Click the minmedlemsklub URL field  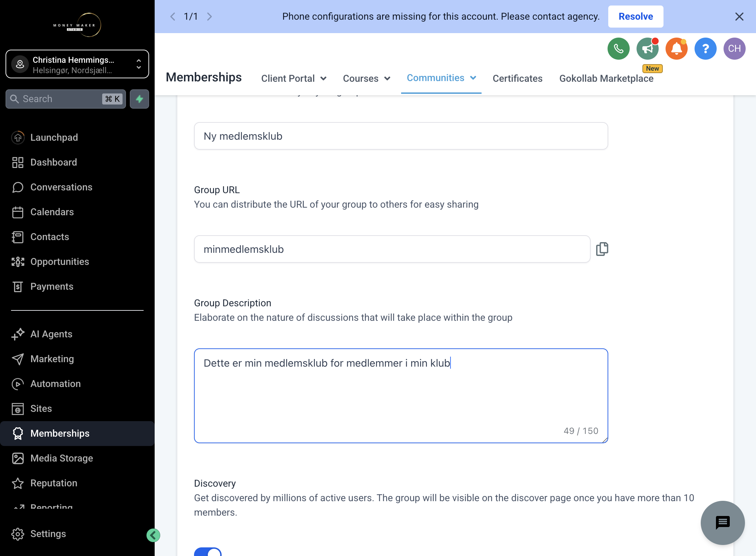tap(392, 249)
